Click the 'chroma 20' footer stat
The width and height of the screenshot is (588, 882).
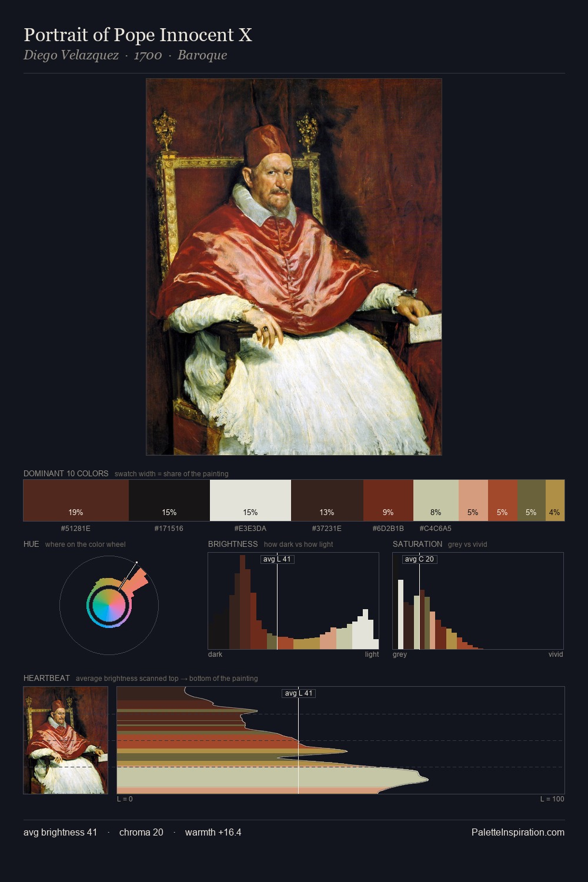[141, 833]
